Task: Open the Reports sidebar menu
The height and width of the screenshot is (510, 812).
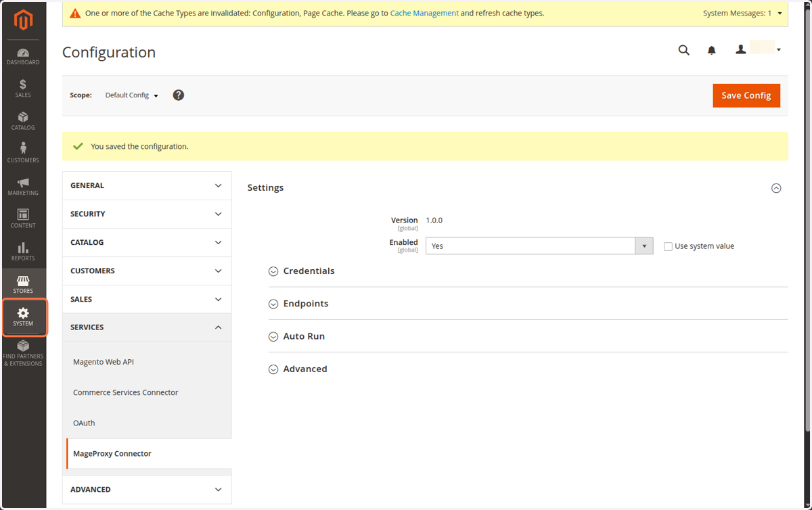Action: point(23,252)
